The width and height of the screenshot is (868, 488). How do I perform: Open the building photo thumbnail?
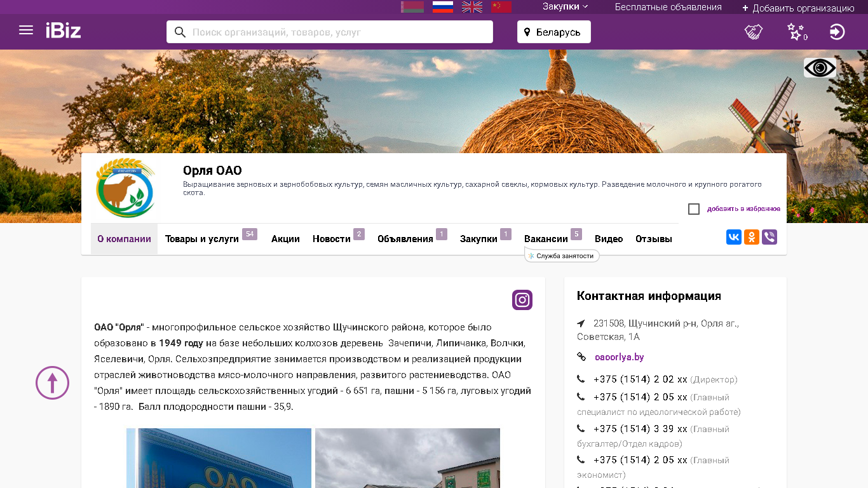[x=407, y=458]
